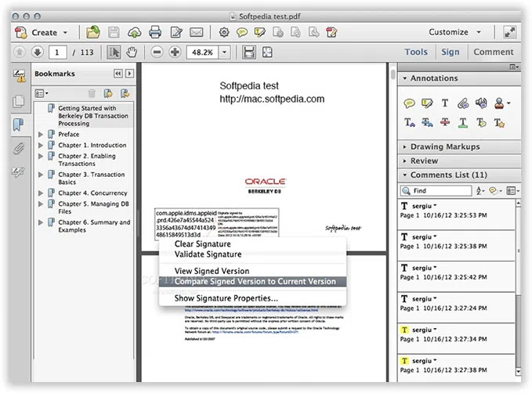The image size is (532, 393).
Task: Click the fit one full page icon
Action: (267, 52)
